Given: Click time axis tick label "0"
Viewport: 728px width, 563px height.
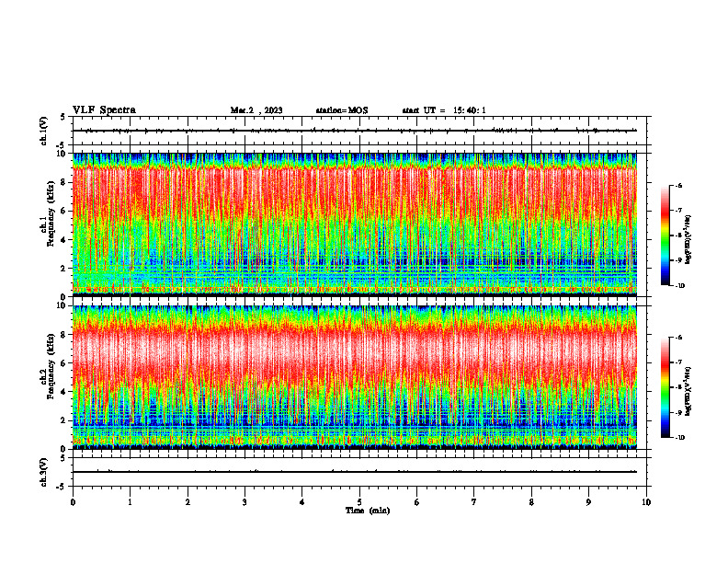Looking at the screenshot, I should (x=73, y=502).
